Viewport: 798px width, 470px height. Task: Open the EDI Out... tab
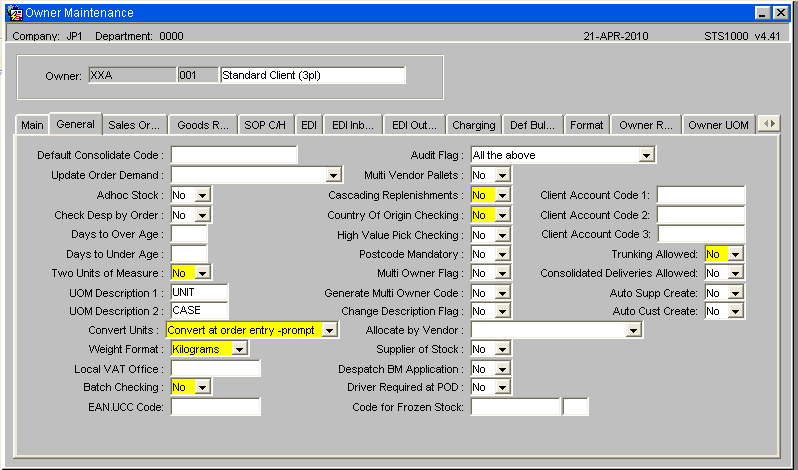tap(414, 125)
